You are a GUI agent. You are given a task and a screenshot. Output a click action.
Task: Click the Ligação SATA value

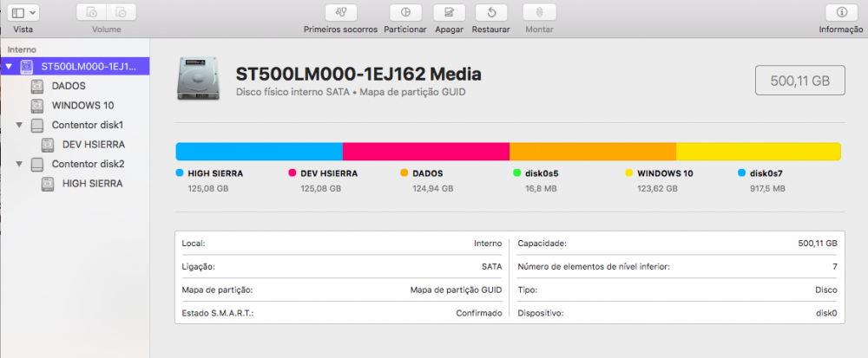click(491, 267)
